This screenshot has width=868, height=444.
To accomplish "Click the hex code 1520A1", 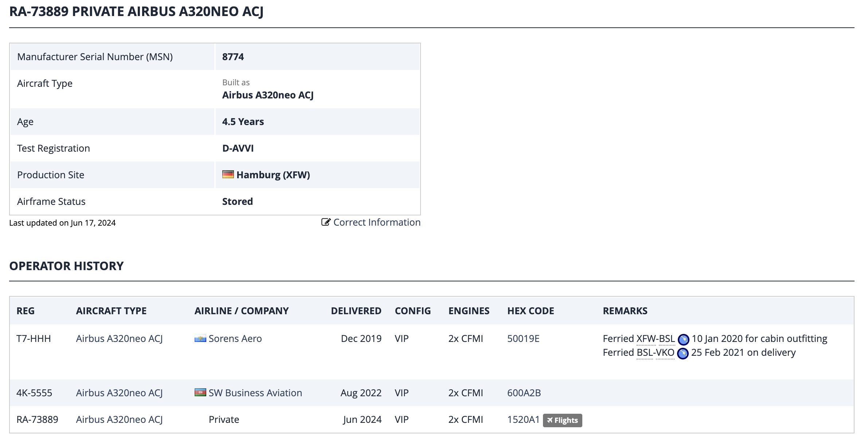I will (523, 420).
